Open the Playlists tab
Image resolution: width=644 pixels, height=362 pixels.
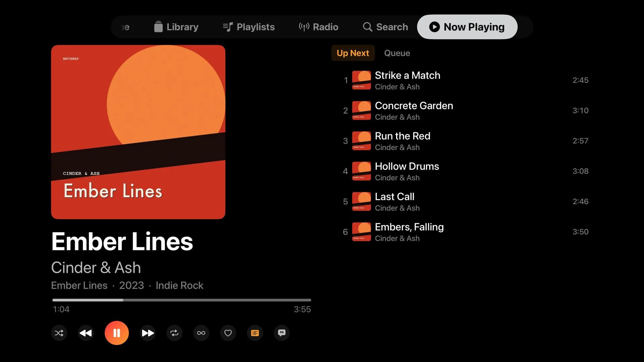(x=249, y=27)
